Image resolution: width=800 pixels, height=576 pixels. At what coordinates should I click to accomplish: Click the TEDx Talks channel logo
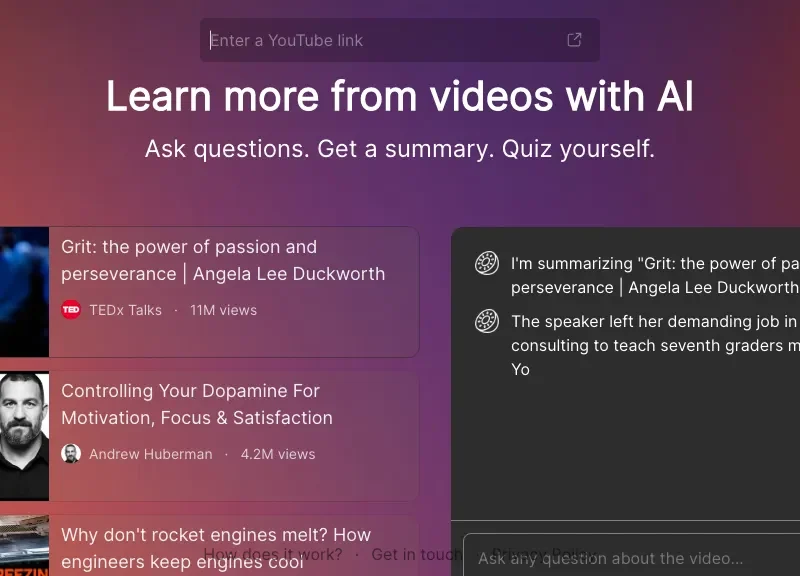coord(71,310)
